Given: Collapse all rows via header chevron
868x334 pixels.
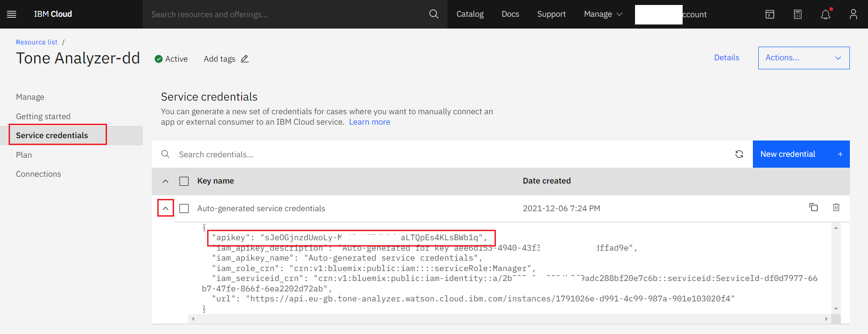Looking at the screenshot, I should (165, 181).
